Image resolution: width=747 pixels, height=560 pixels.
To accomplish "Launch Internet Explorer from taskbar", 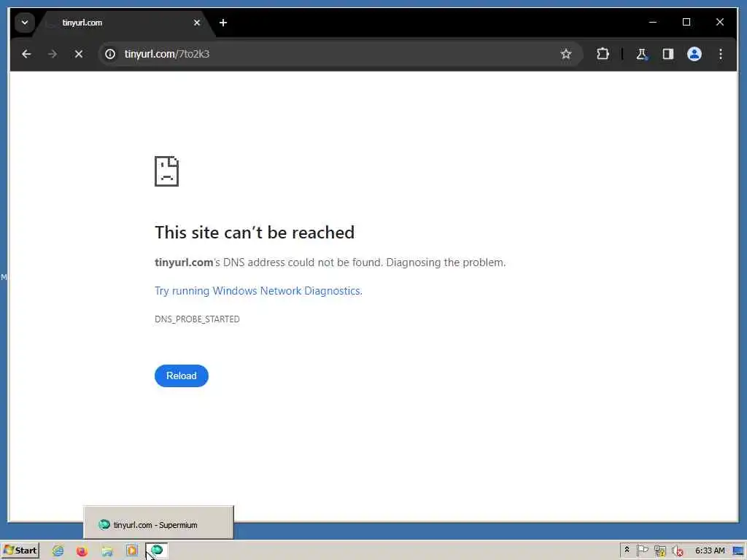I will tap(58, 551).
